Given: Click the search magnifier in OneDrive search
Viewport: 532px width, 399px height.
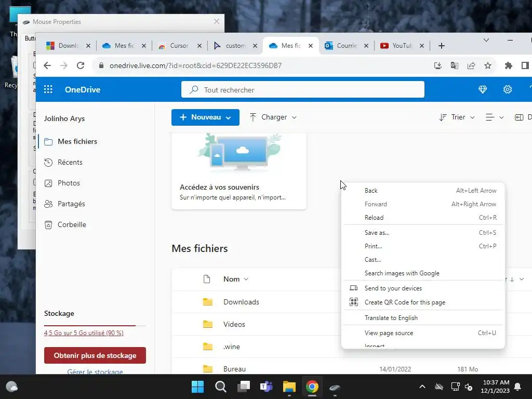Looking at the screenshot, I should (x=194, y=89).
